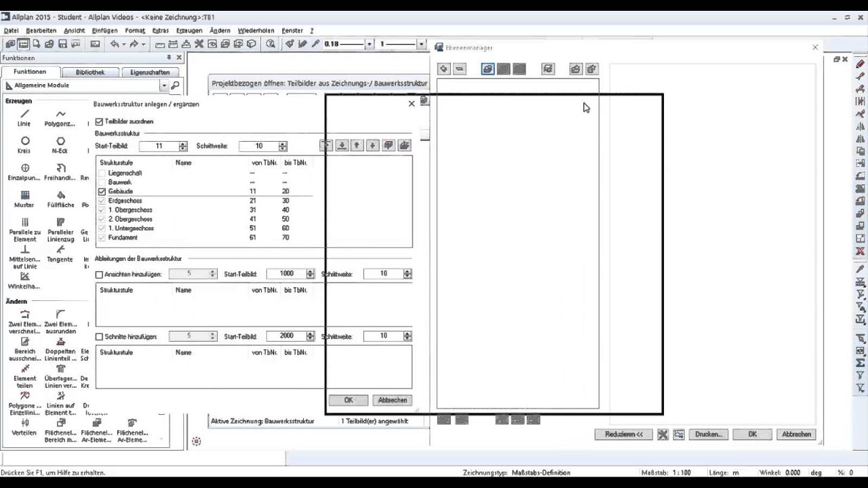
Task: Click Abbrechen in Ebenenmanager
Action: pyautogui.click(x=796, y=434)
